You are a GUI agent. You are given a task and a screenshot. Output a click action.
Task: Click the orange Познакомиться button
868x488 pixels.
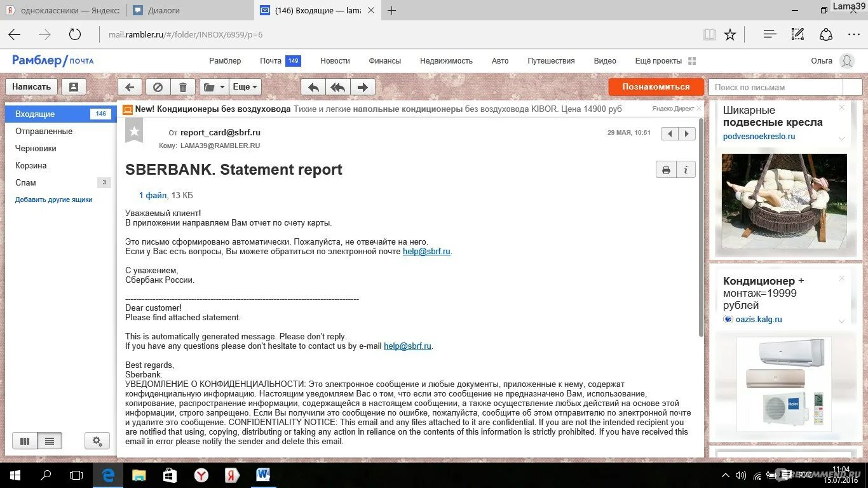656,87
